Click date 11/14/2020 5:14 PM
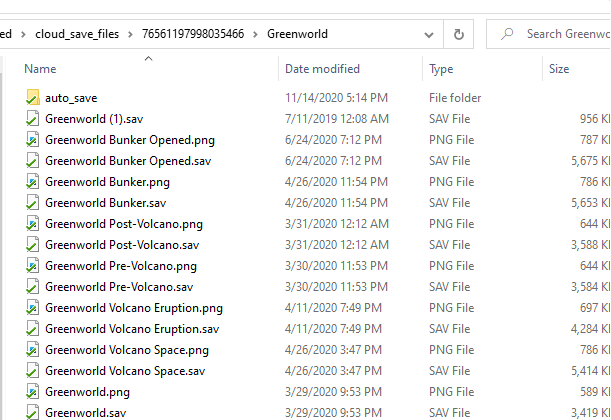The width and height of the screenshot is (611, 420). tap(336, 98)
